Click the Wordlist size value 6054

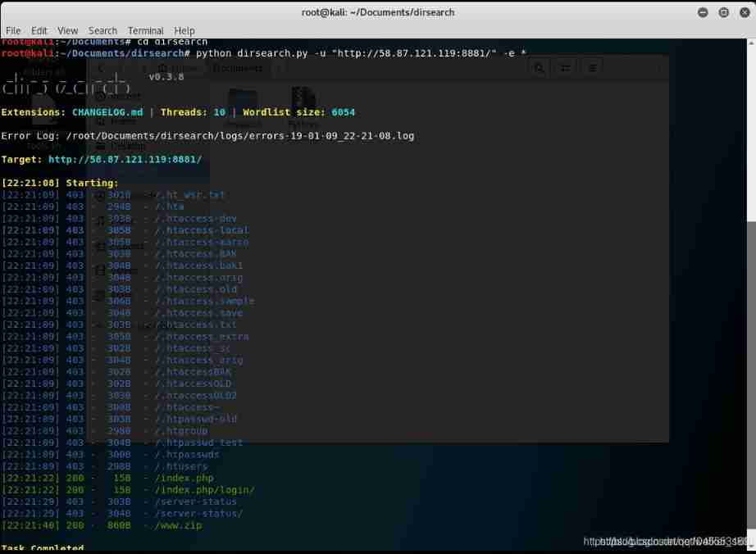coord(343,112)
